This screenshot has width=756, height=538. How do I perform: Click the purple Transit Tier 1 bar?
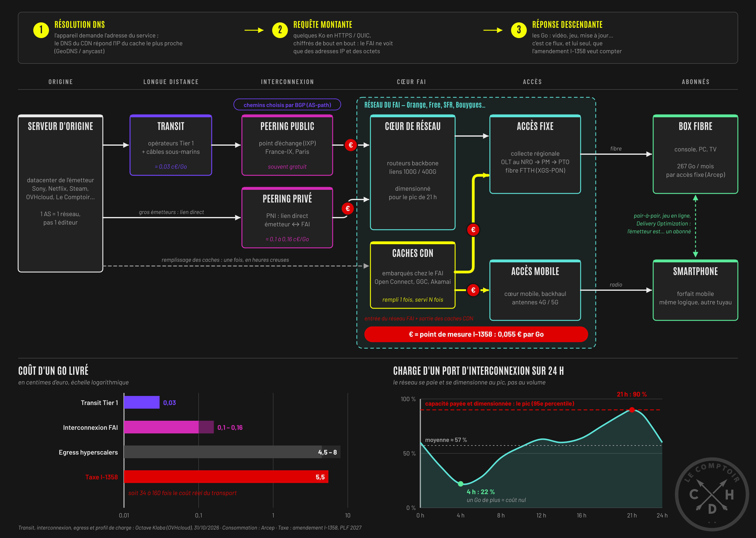point(142,402)
